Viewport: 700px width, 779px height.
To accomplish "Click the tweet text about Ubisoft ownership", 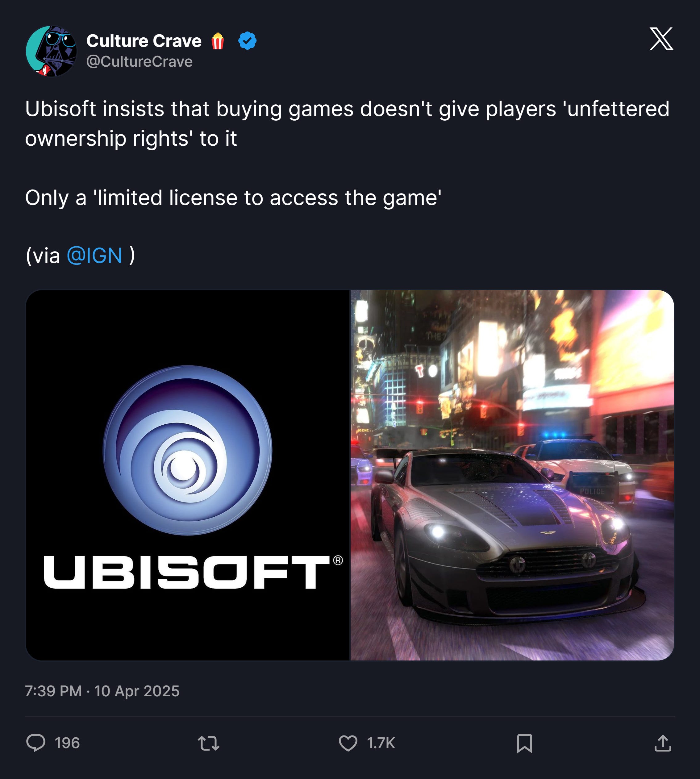I will tap(347, 123).
